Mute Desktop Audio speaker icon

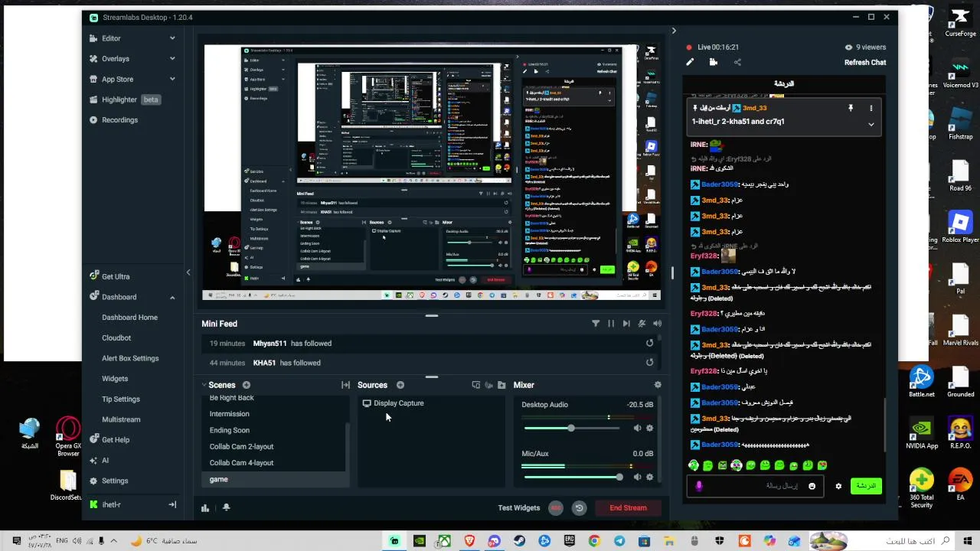point(637,428)
